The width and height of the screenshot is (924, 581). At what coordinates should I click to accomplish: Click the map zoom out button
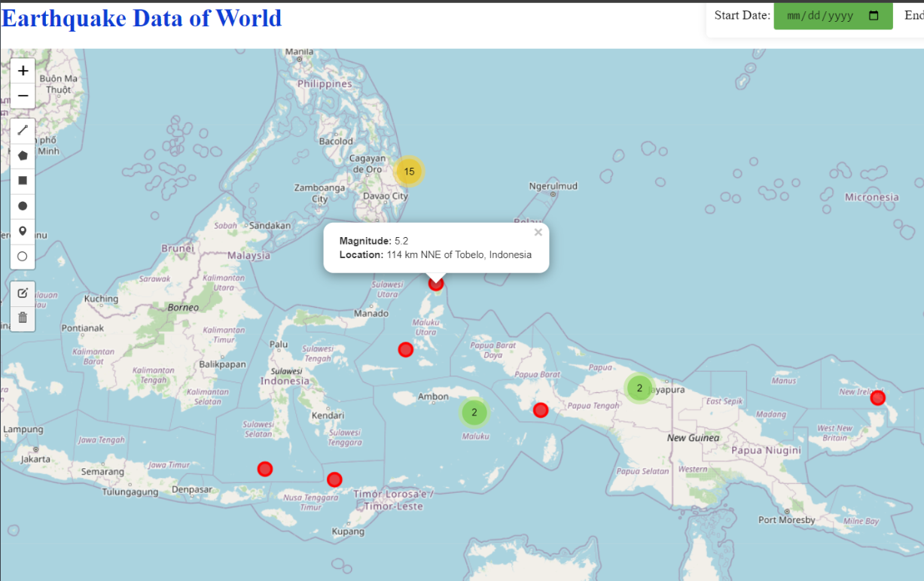(x=23, y=96)
